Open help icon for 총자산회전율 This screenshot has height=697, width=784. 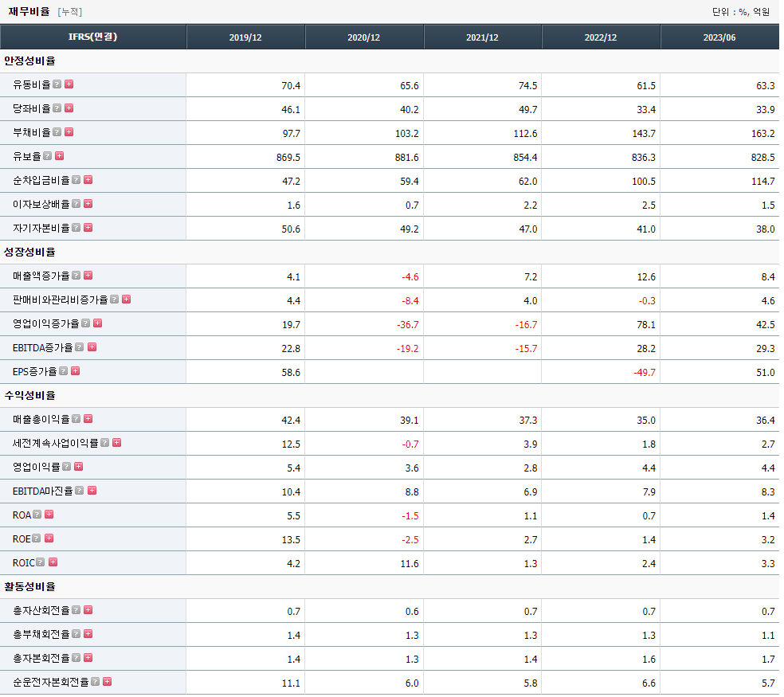point(76,610)
